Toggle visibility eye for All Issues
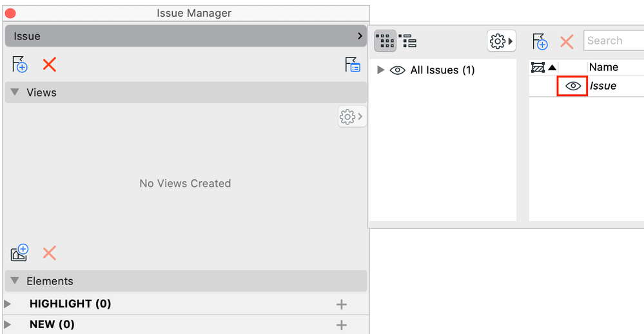The image size is (644, 334). click(x=398, y=70)
